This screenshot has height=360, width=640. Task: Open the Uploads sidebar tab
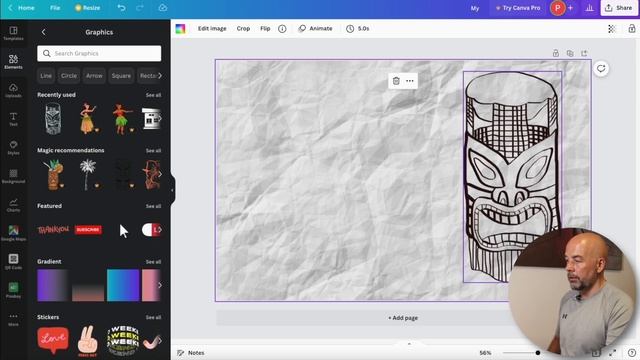click(x=13, y=90)
